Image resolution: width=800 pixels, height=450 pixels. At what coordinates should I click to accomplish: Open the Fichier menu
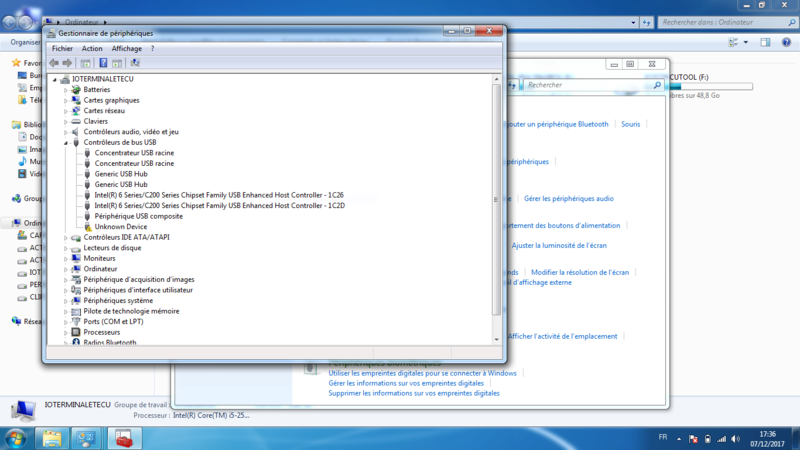(62, 48)
